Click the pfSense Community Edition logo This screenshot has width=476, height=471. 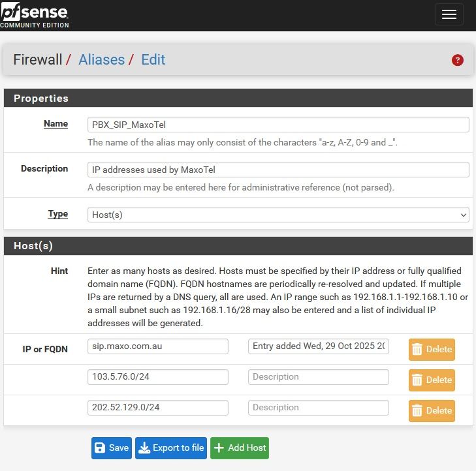(34, 15)
